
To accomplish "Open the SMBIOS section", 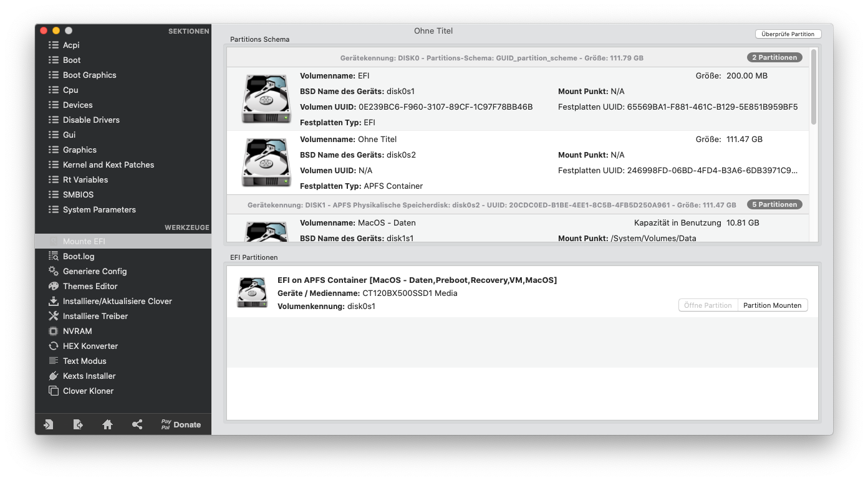I will [78, 194].
